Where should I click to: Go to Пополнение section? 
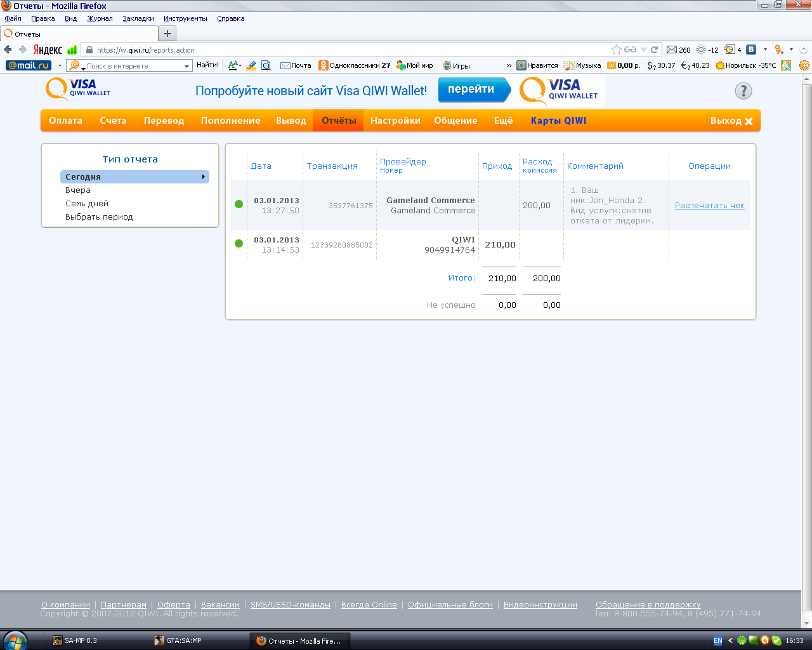click(231, 121)
